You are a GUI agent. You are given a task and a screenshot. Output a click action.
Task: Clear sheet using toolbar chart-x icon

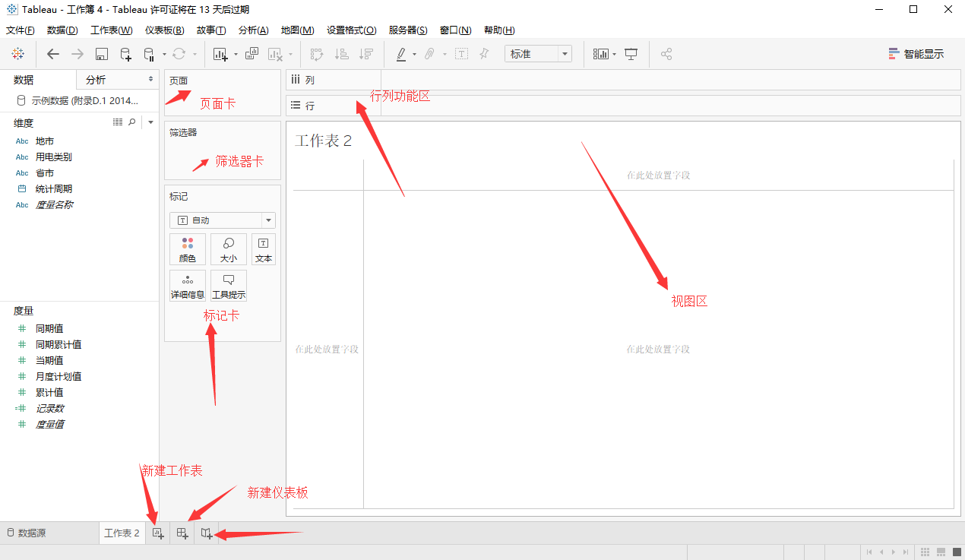point(276,54)
